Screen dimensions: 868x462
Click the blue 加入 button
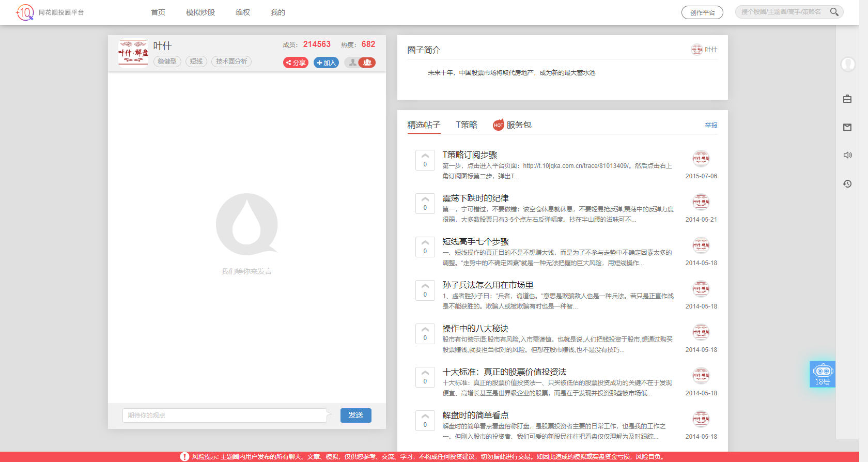[x=326, y=63]
